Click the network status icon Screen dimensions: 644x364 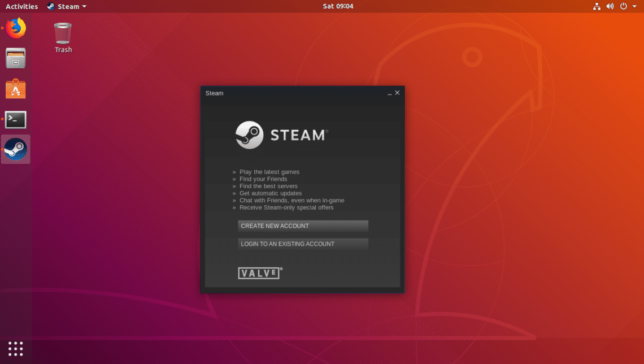click(x=597, y=7)
